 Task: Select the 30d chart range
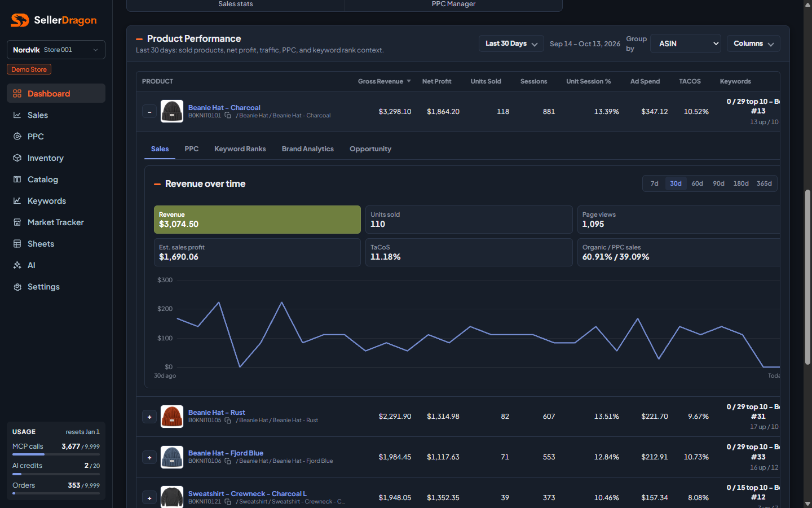pos(676,183)
